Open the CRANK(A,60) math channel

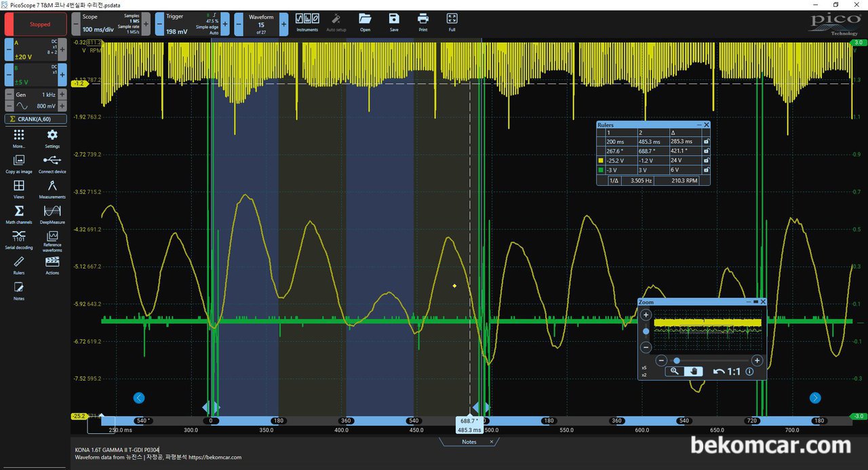coord(36,119)
